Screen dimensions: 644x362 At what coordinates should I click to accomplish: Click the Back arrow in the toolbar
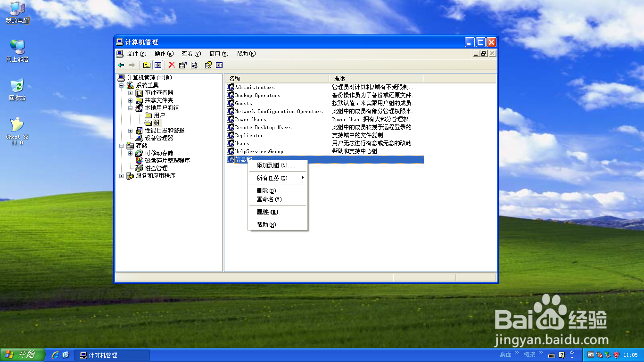[x=121, y=65]
